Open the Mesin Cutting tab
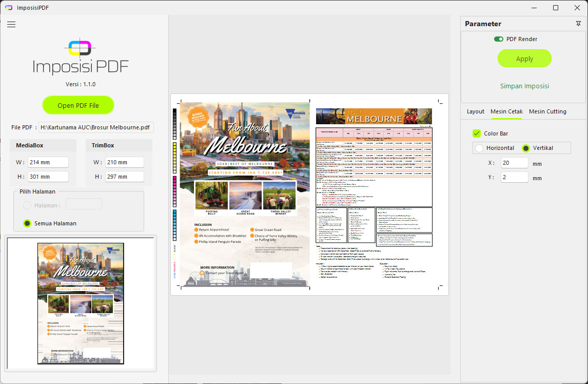The width and height of the screenshot is (588, 384). click(x=547, y=111)
